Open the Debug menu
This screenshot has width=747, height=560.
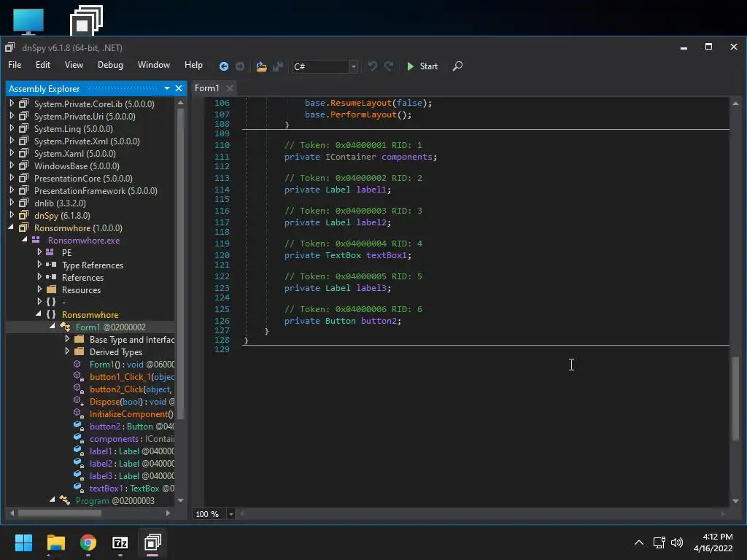click(110, 65)
